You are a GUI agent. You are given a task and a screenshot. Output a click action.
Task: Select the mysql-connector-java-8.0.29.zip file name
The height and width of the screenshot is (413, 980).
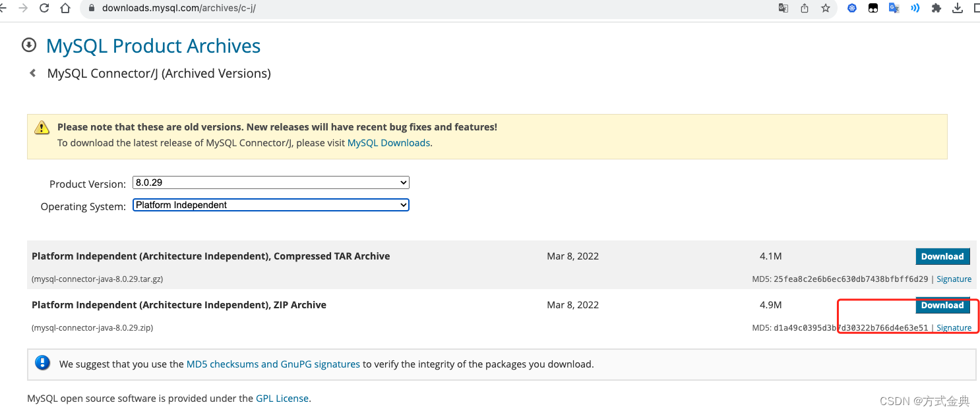(x=92, y=328)
